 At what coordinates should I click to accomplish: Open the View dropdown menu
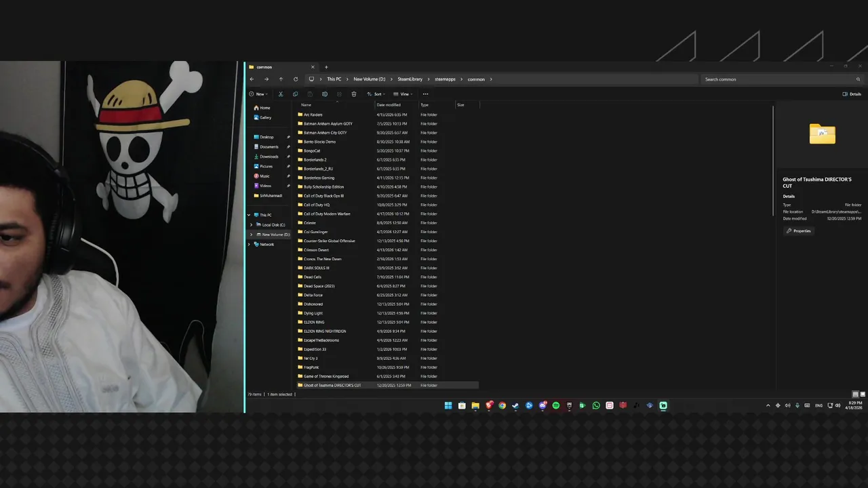pos(404,94)
